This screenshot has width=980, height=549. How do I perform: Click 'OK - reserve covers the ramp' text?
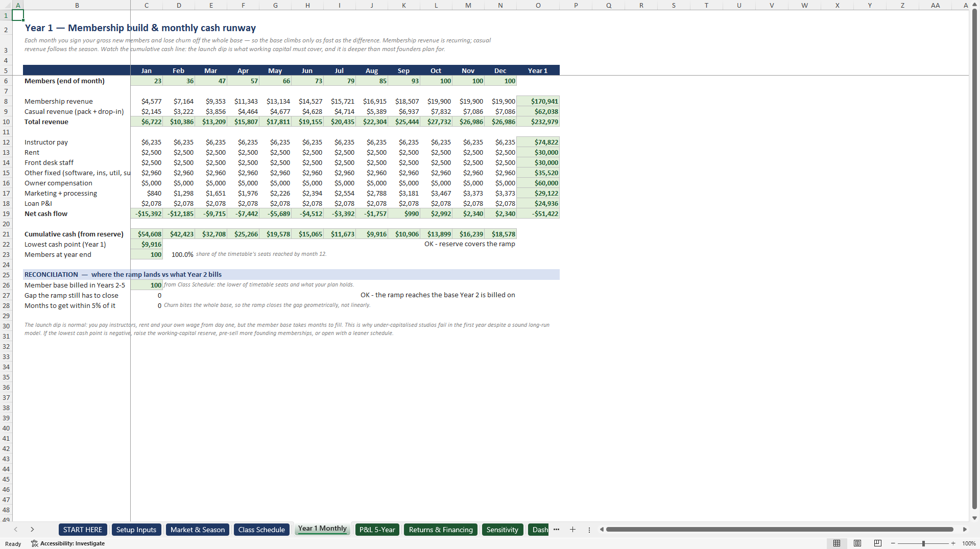(x=469, y=244)
